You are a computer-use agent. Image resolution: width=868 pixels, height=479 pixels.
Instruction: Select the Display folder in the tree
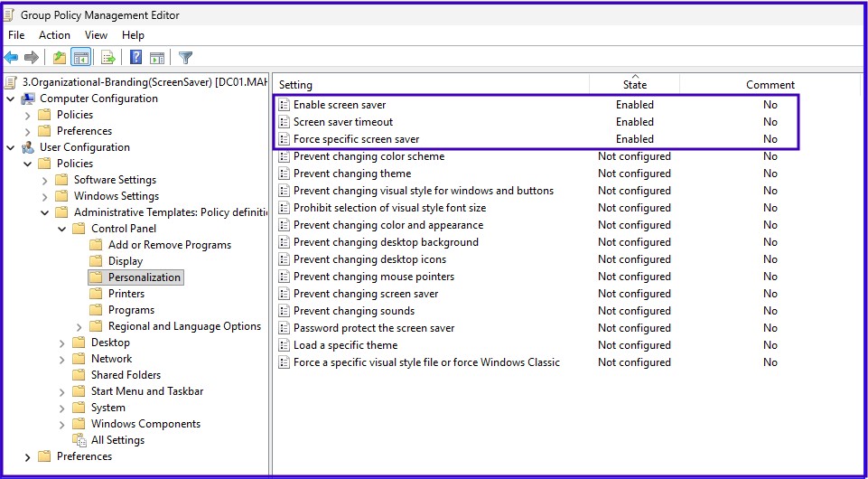pyautogui.click(x=125, y=261)
